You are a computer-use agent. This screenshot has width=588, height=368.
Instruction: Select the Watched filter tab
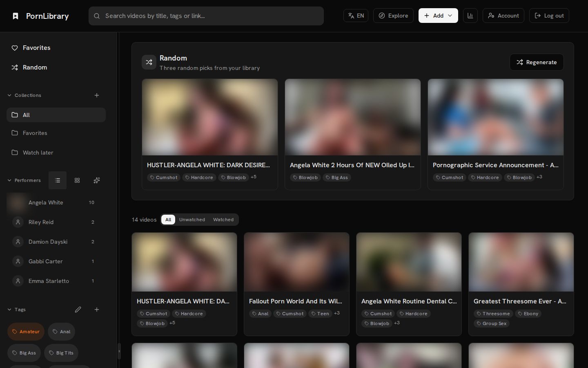coord(223,220)
